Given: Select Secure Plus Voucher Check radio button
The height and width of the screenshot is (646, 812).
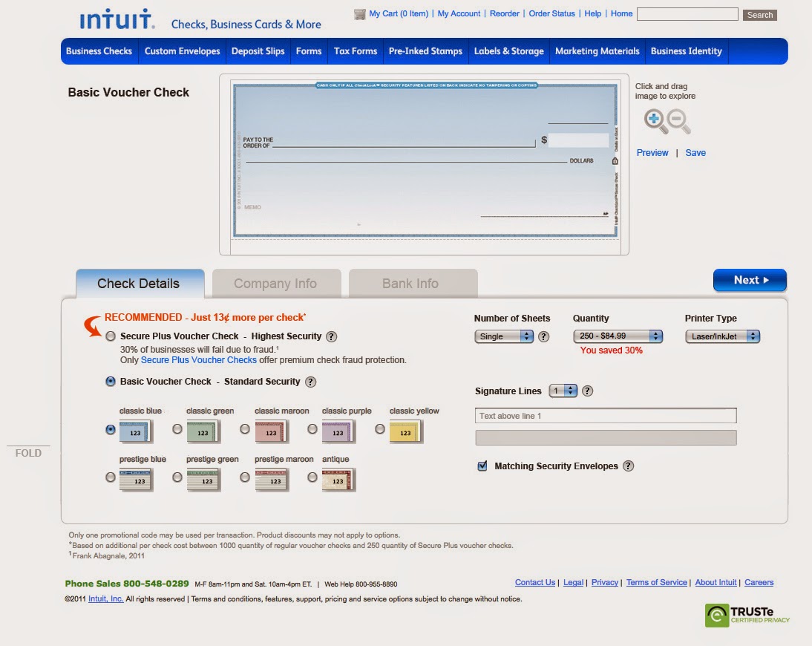Looking at the screenshot, I should tap(111, 336).
